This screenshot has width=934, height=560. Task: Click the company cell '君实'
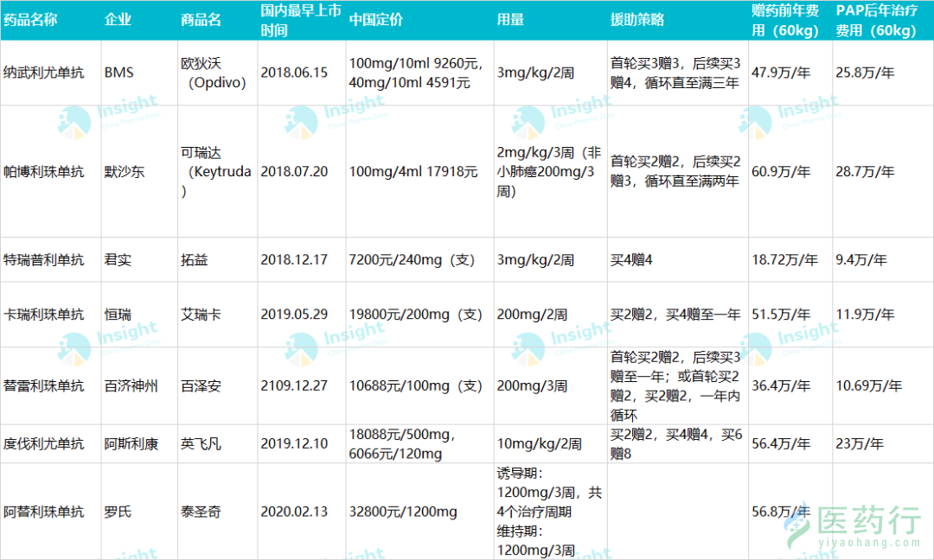[118, 260]
